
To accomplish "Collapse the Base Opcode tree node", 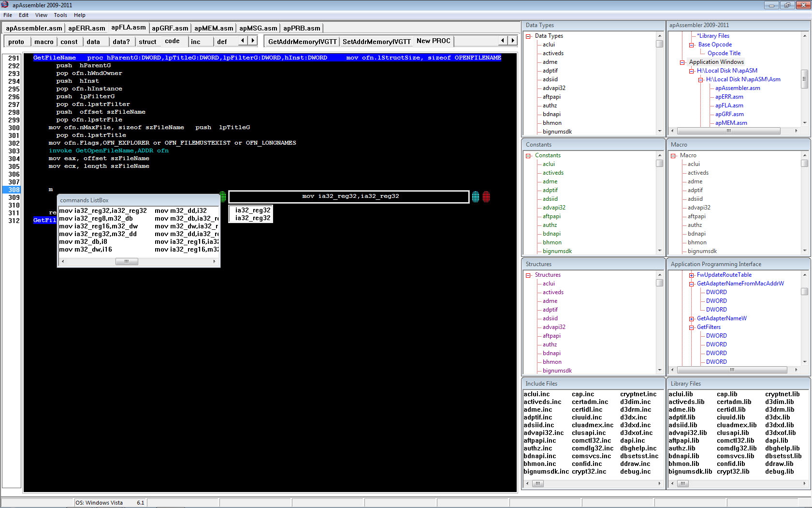I will tap(692, 45).
